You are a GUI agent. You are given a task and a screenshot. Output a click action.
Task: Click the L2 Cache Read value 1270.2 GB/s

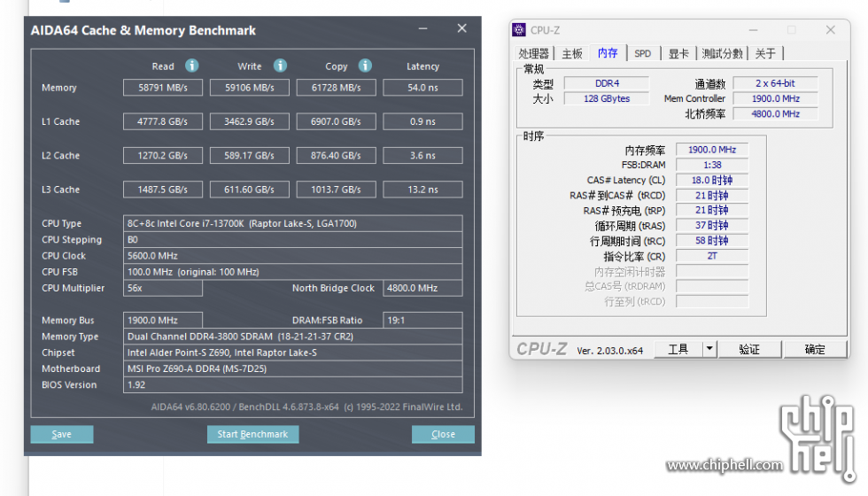[x=163, y=156]
